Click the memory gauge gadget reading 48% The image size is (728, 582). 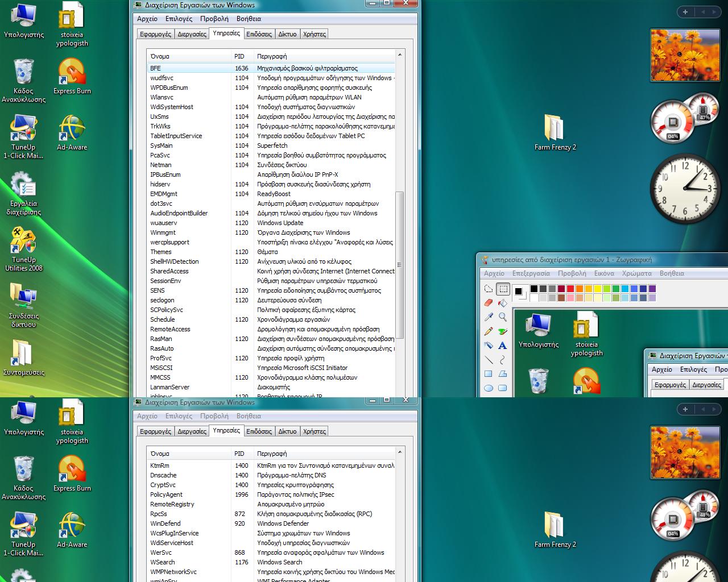pos(704,505)
